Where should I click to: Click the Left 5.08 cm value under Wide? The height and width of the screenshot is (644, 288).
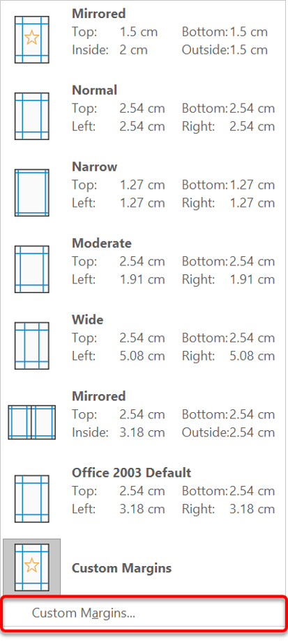142,356
